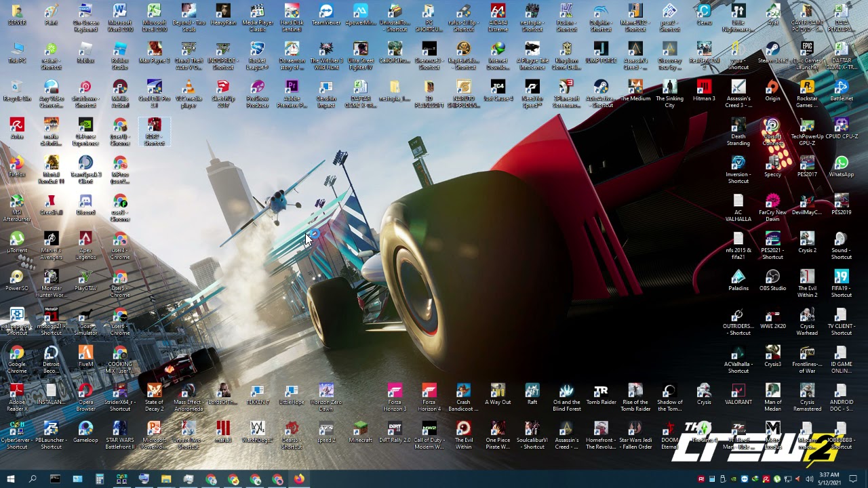Click the Windows Start button
This screenshot has height=488, width=868.
[x=11, y=479]
